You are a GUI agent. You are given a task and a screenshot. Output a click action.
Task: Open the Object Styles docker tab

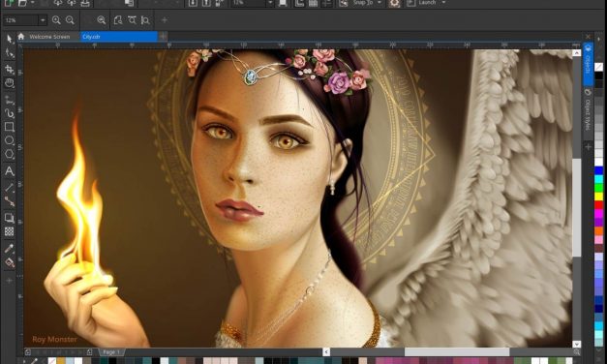pos(588,110)
